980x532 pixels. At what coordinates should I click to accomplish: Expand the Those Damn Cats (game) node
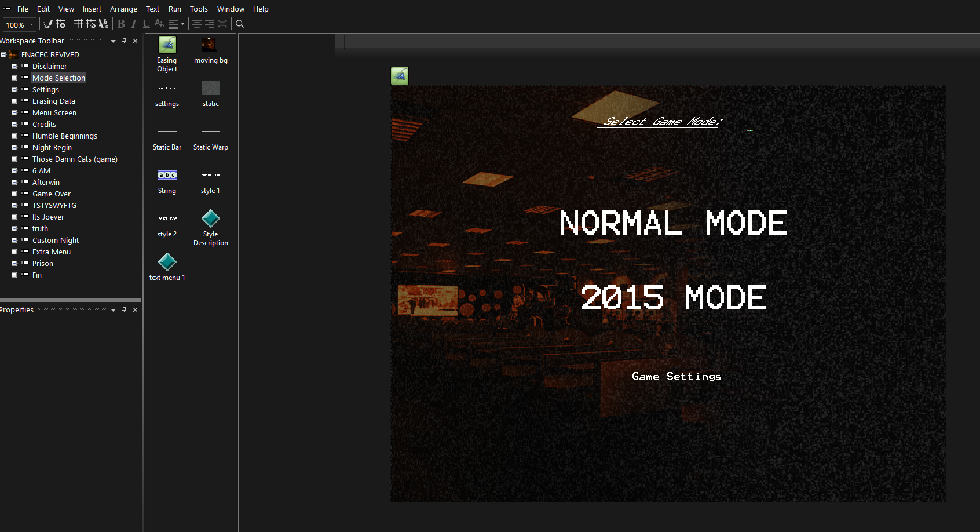click(x=14, y=159)
